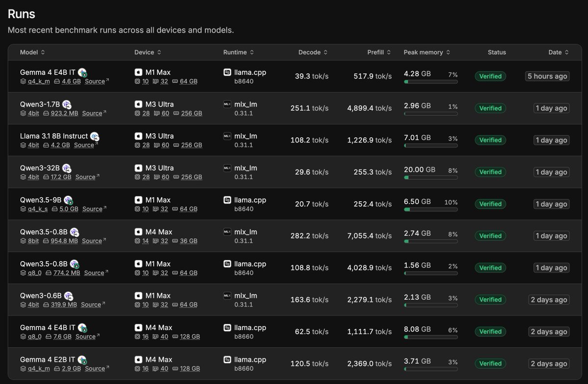
Task: Open the Source link for Gemma 4 E2B IT
Action: click(97, 368)
